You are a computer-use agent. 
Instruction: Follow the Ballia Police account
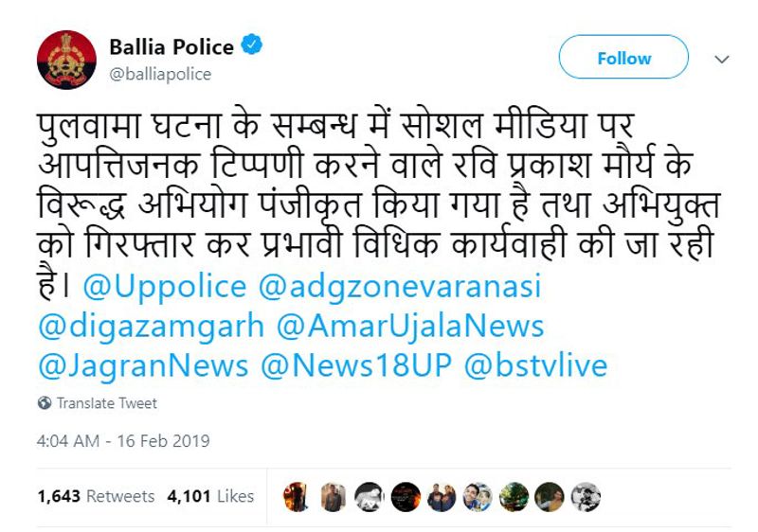623,57
